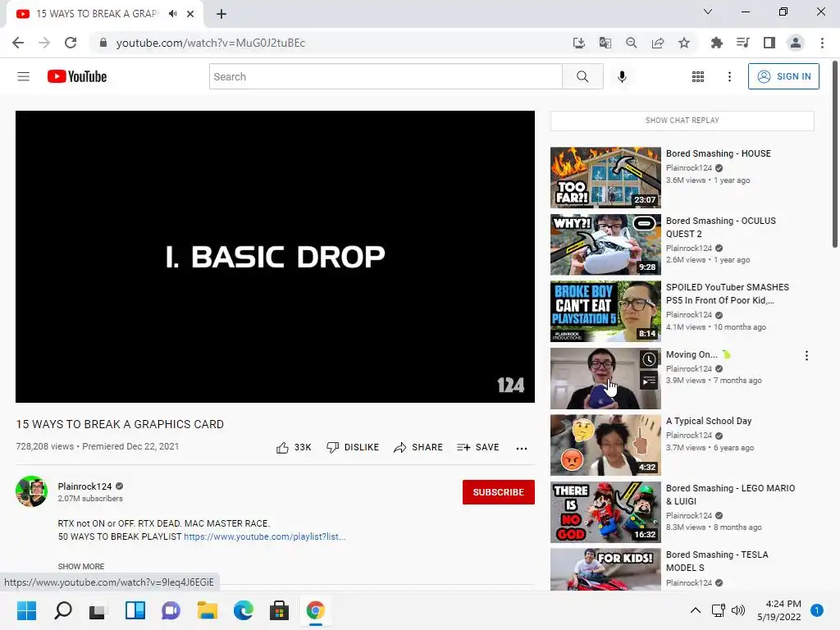Open Chrome three-dot menu
Viewport: 840px width, 630px height.
pos(822,43)
